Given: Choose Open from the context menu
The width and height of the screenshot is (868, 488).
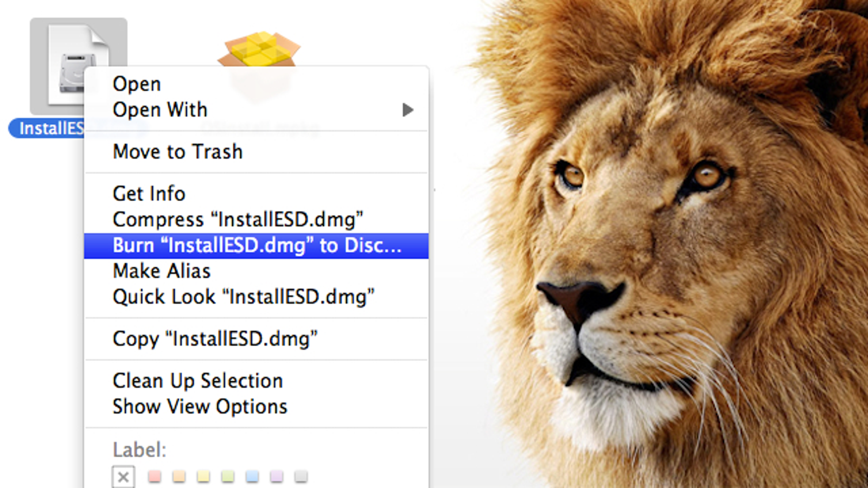Looking at the screenshot, I should coord(256,84).
